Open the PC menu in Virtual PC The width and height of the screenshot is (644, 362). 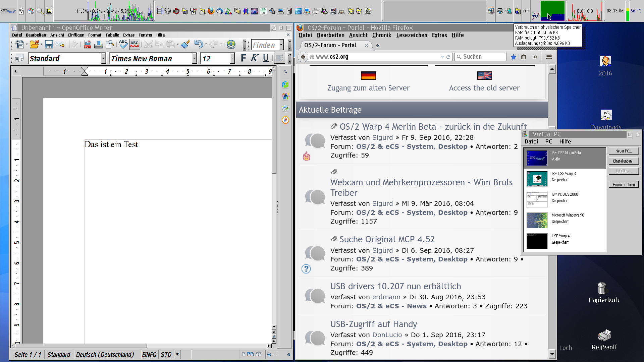(x=548, y=141)
